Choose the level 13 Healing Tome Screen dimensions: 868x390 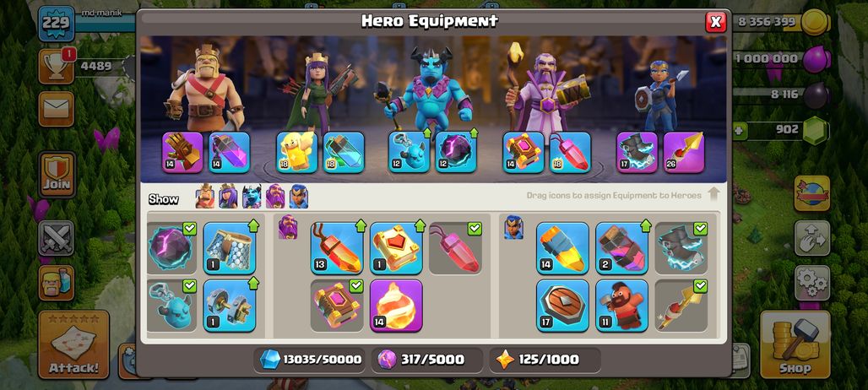coord(337,248)
